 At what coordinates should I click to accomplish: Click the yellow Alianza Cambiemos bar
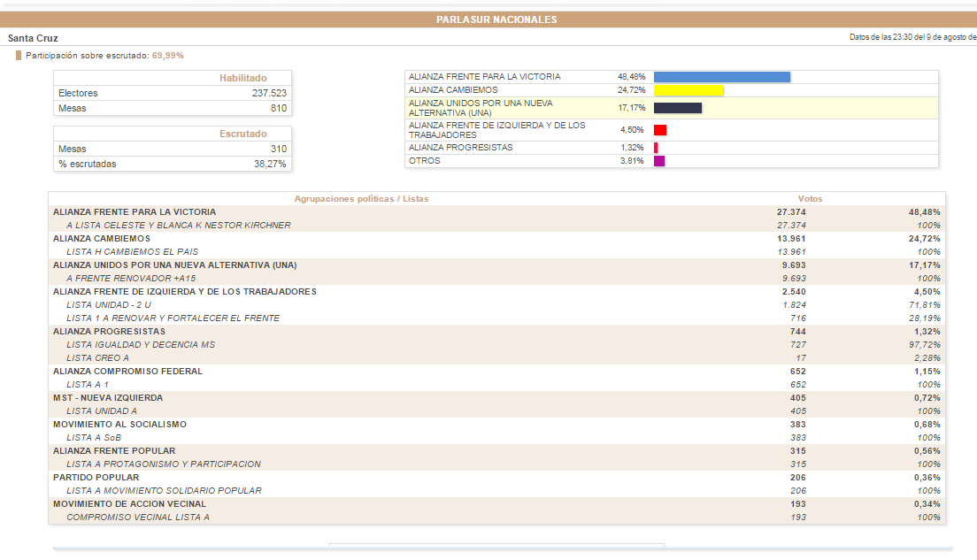point(689,90)
